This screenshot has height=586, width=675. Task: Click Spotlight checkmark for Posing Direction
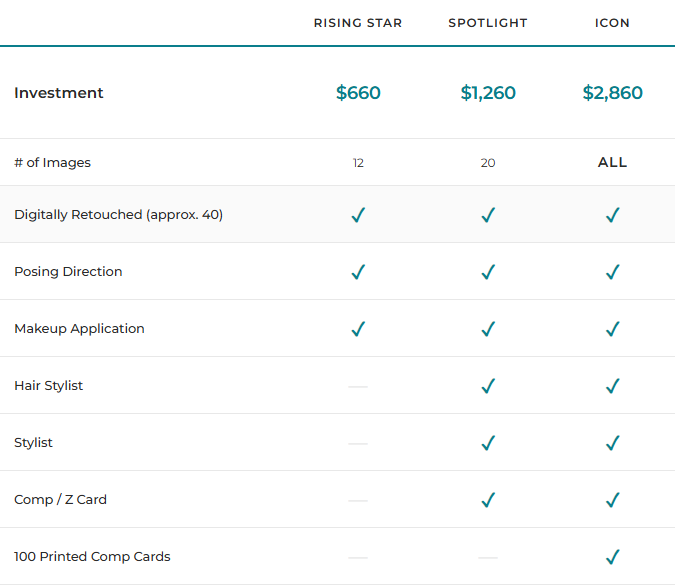click(488, 272)
